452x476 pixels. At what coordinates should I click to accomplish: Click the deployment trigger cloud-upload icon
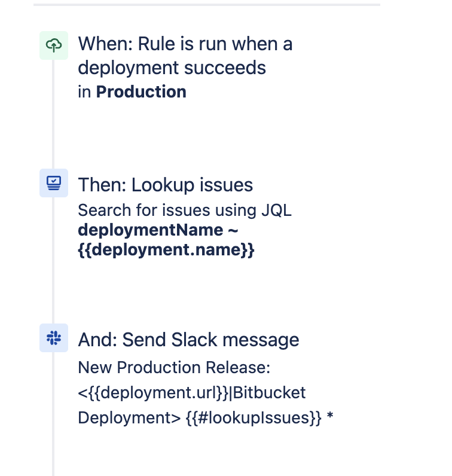click(x=54, y=45)
